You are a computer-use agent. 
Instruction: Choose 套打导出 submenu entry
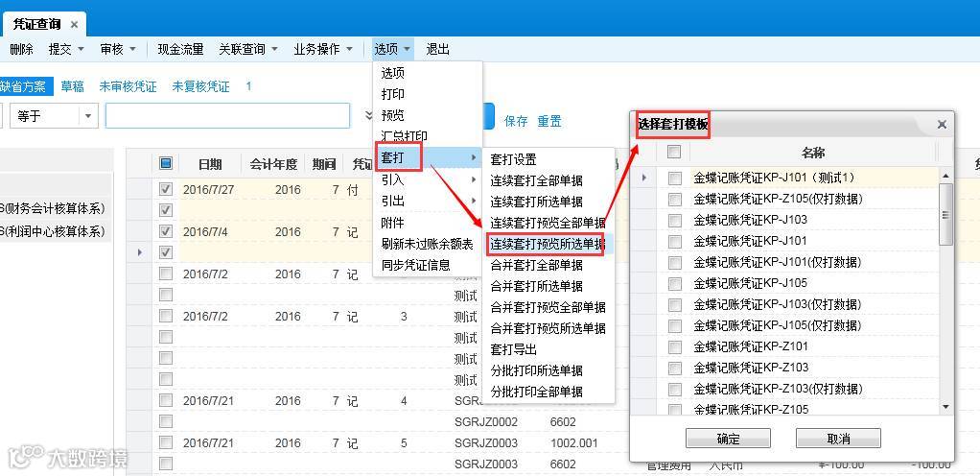[513, 349]
